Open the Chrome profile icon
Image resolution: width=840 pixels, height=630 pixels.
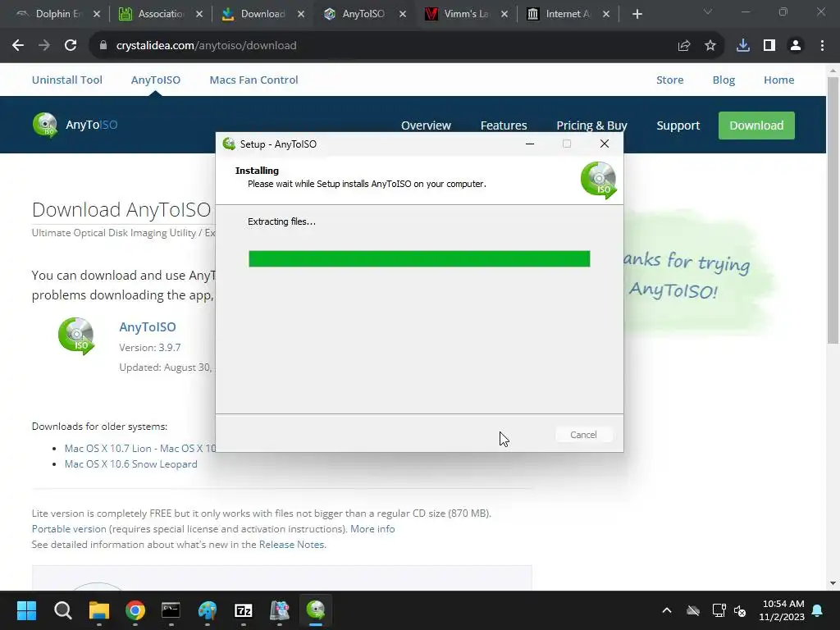tap(796, 46)
